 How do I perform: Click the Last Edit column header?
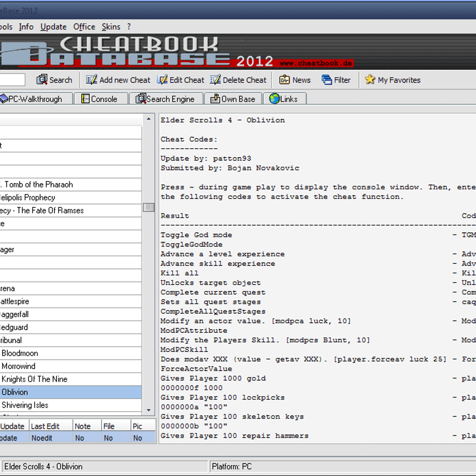coord(51,426)
